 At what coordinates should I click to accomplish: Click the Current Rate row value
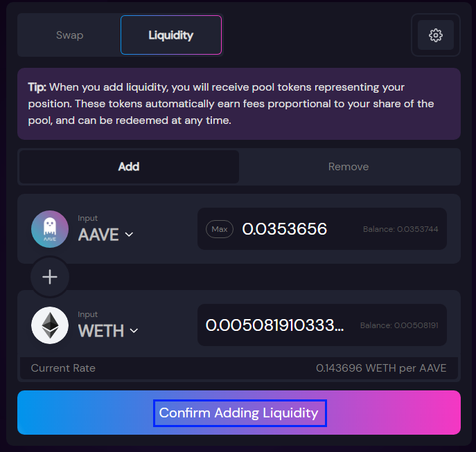coord(381,368)
